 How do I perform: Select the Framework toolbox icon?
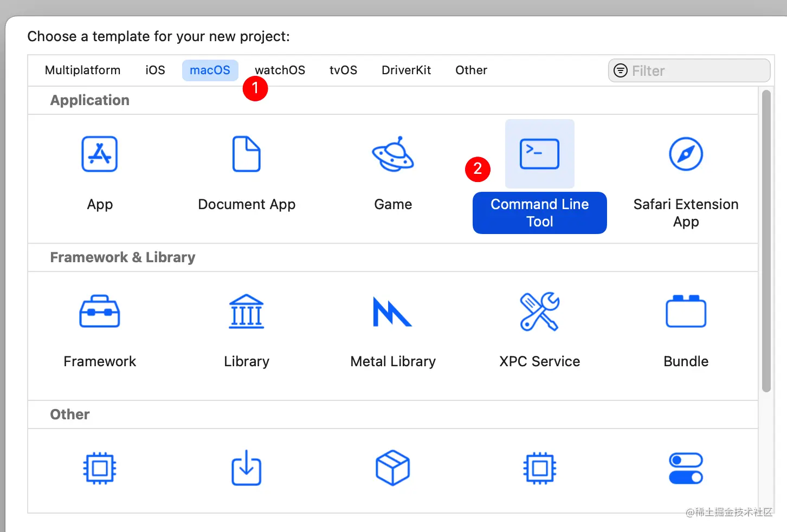(100, 311)
